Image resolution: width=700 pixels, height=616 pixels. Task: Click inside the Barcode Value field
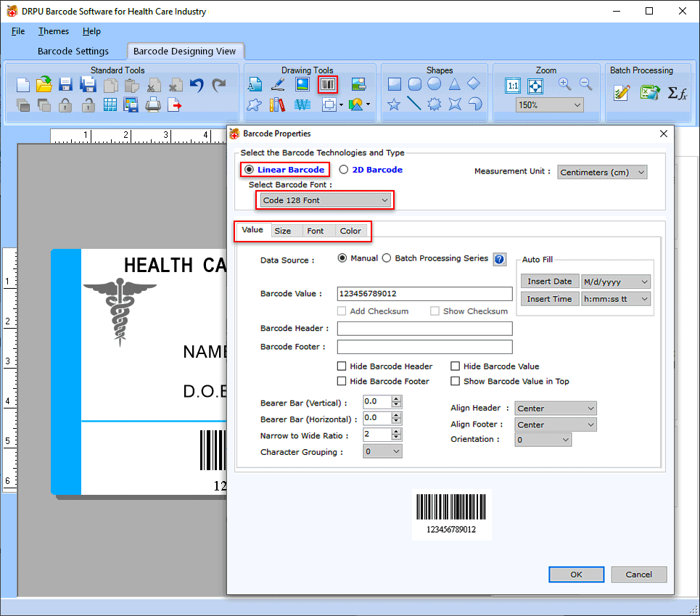coord(424,293)
